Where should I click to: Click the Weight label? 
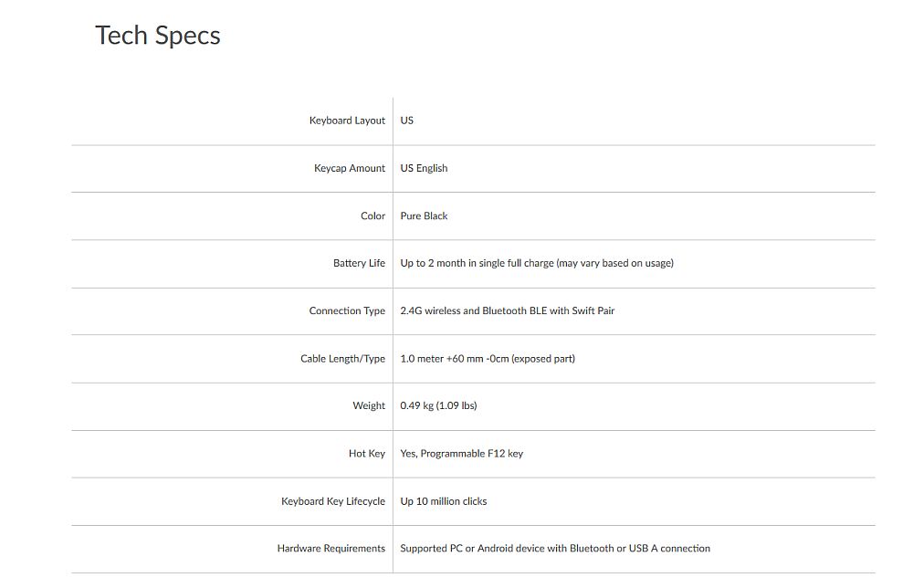369,406
